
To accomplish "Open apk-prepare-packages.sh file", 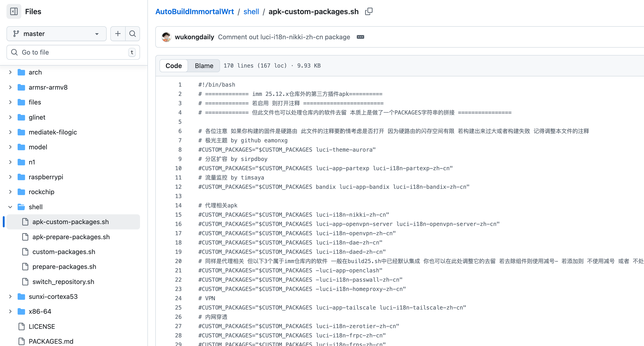I will [71, 237].
